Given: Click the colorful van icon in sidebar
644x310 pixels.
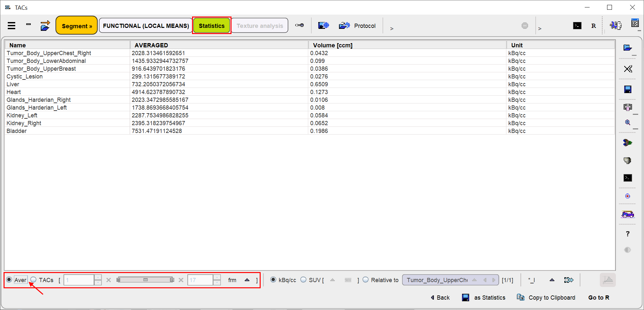Looking at the screenshot, I should point(628,214).
